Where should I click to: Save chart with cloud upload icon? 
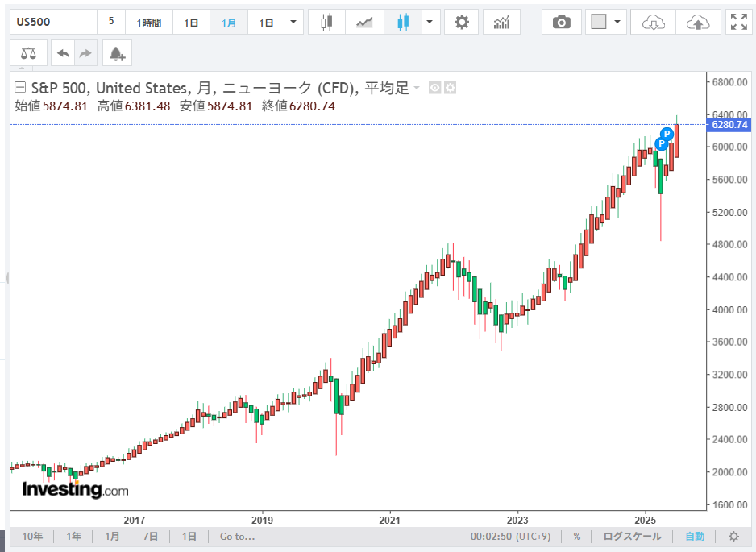(x=696, y=23)
